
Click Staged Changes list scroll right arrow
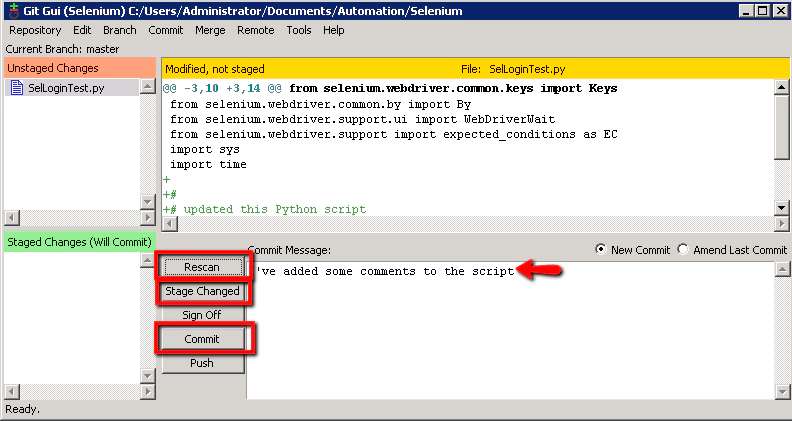[147, 392]
